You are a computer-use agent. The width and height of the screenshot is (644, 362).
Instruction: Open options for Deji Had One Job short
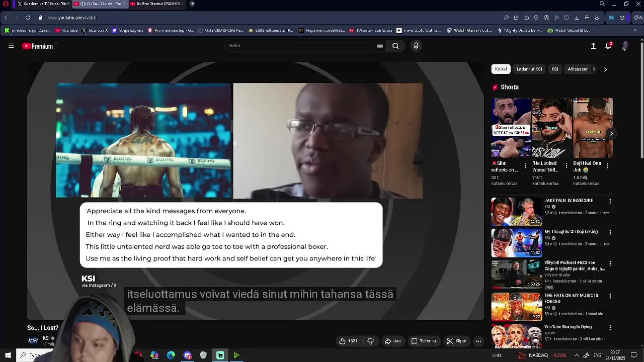point(607,165)
